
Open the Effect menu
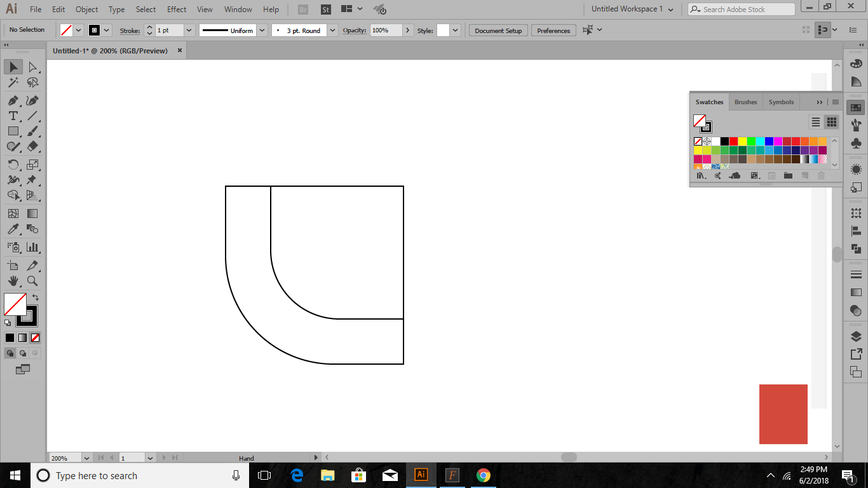tap(177, 10)
